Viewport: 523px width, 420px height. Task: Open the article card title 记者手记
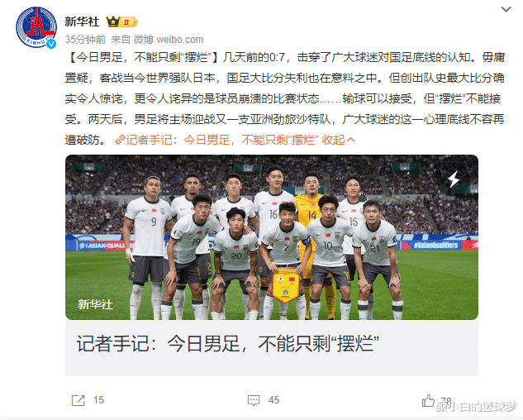pyautogui.click(x=228, y=344)
